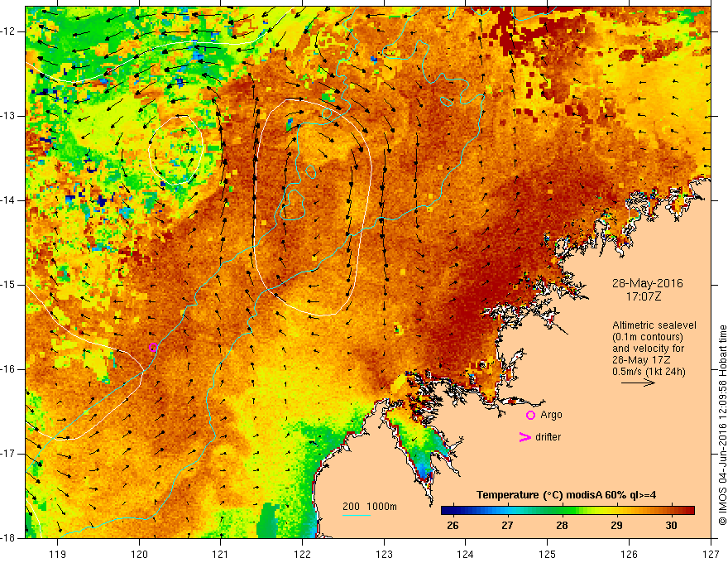
Task: Click the -18 latitude axis label
Action: pos(8,538)
